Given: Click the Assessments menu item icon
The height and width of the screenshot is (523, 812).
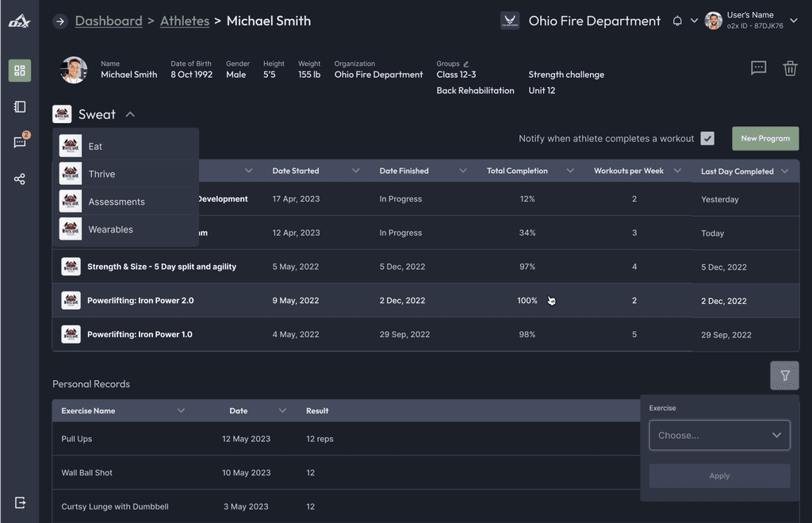Looking at the screenshot, I should (71, 201).
